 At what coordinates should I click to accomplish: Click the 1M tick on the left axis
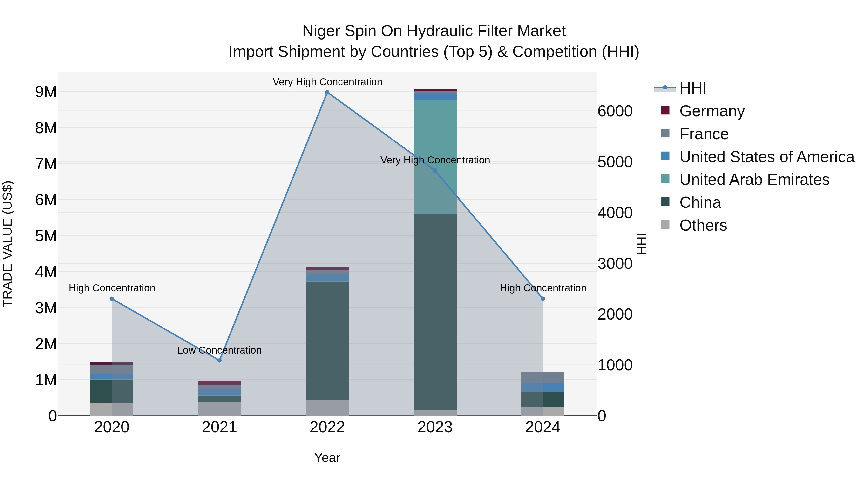pyautogui.click(x=46, y=380)
